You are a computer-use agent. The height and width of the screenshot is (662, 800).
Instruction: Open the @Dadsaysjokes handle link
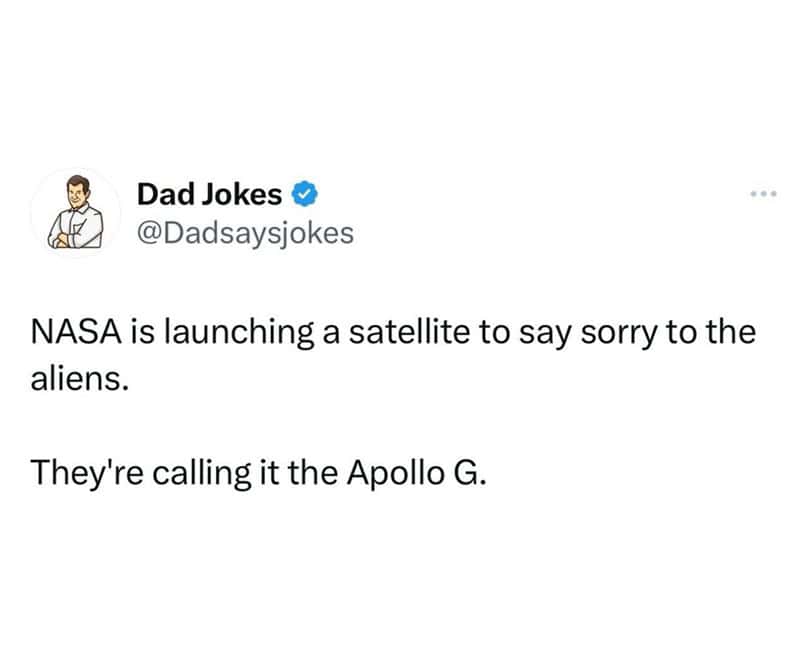(245, 234)
